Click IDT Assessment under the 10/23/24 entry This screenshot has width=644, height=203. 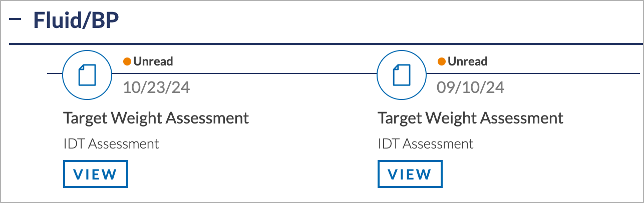pyautogui.click(x=111, y=144)
